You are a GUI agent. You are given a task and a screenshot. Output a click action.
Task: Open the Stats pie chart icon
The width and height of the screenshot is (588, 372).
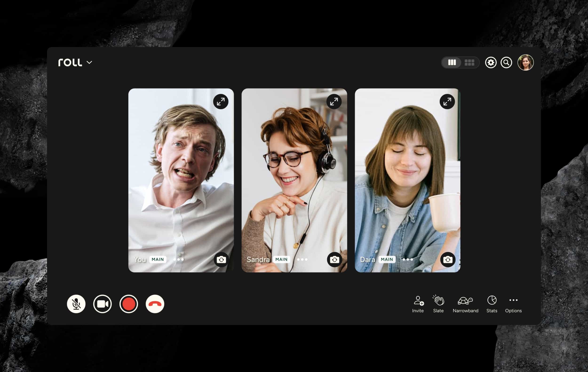coord(492,300)
